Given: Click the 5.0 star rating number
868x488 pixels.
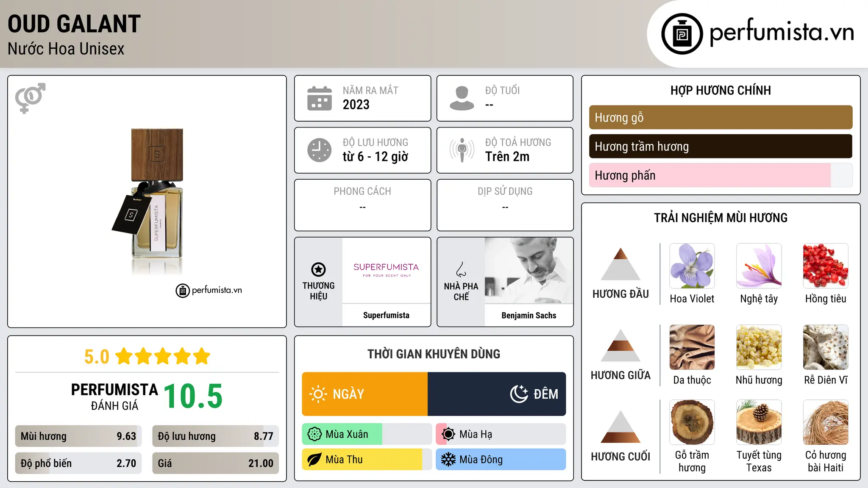Looking at the screenshot, I should click(x=97, y=357).
